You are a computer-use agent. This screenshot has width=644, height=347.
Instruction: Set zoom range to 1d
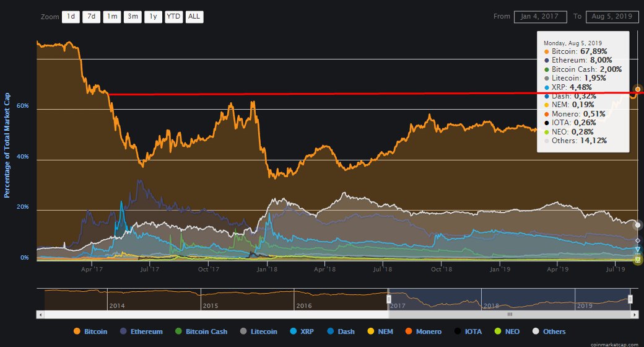[71, 17]
